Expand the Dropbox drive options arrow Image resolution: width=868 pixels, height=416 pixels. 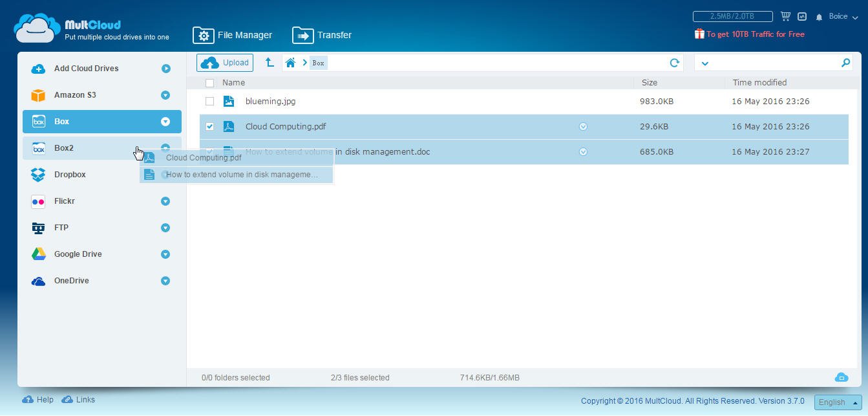tap(165, 175)
